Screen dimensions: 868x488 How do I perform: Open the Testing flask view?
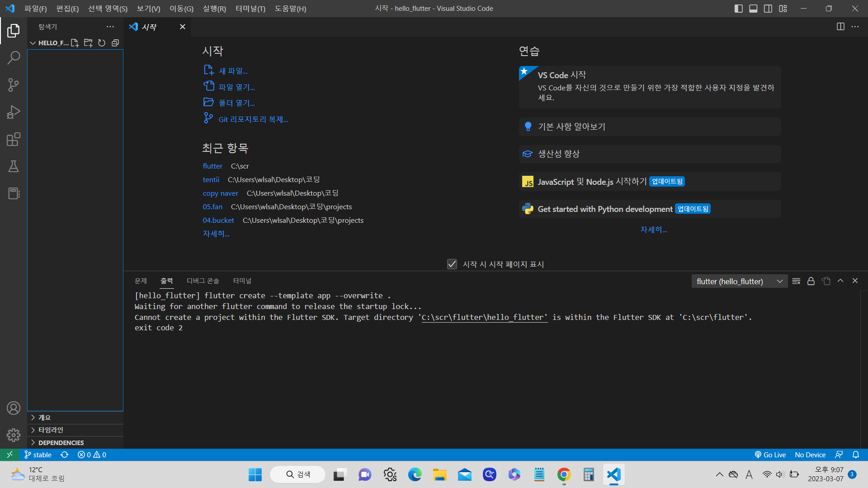pos(14,166)
